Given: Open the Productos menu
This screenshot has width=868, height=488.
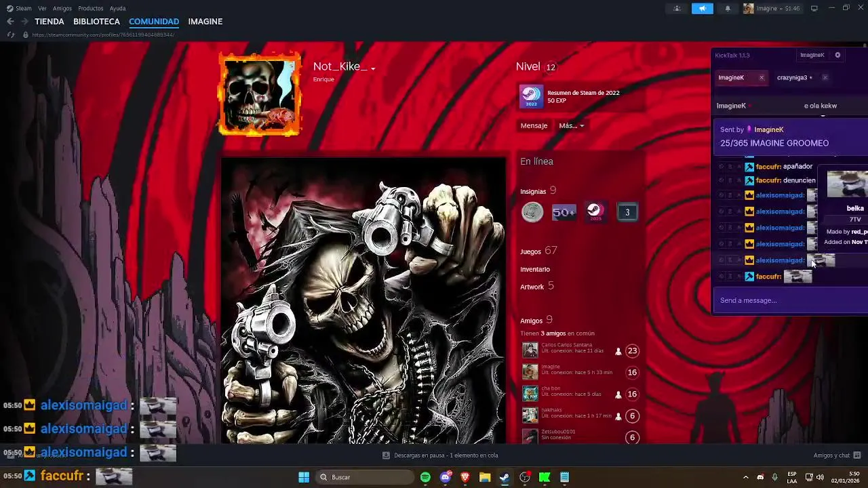Looking at the screenshot, I should pos(91,9).
